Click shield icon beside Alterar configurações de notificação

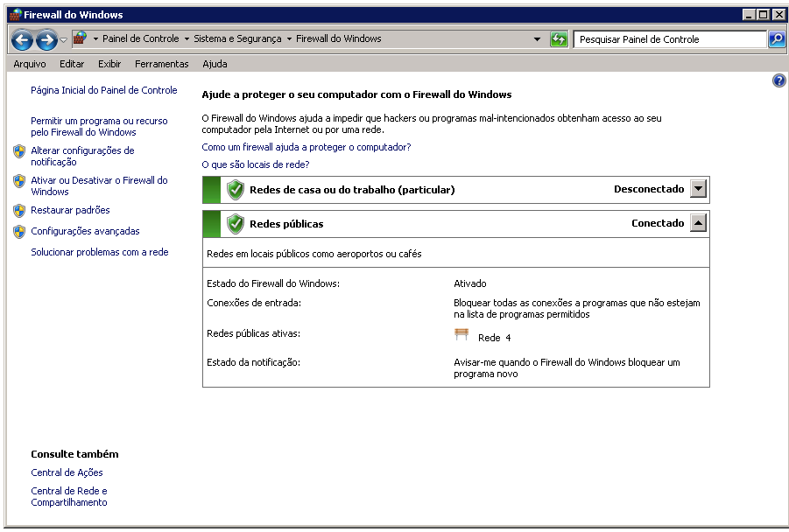[19, 151]
